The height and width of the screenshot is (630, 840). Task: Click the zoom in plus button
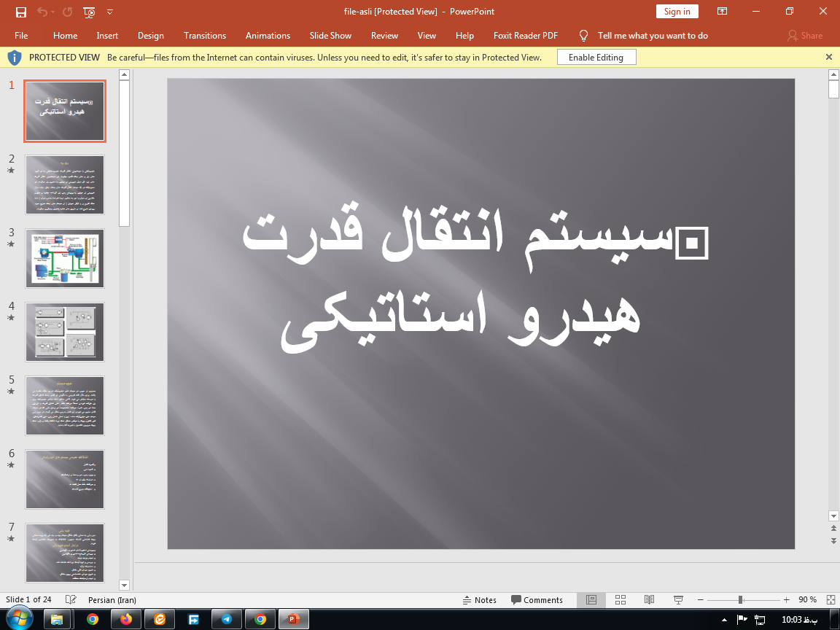(786, 600)
